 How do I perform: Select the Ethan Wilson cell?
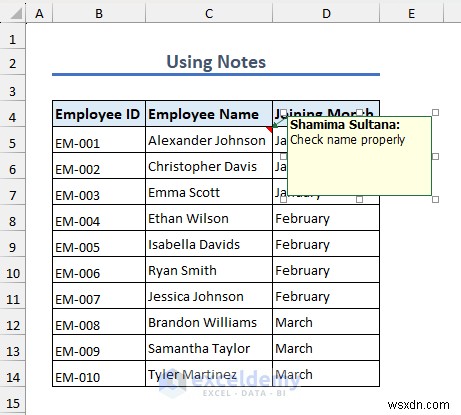pos(209,218)
